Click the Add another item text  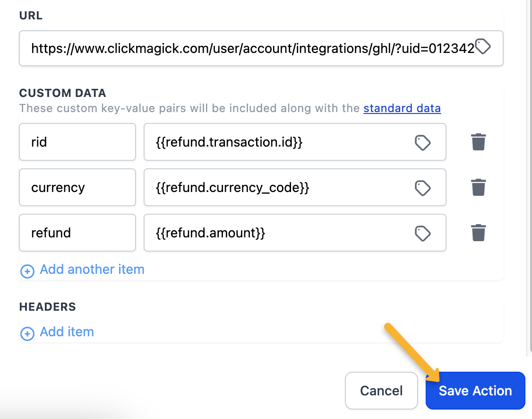pos(92,270)
